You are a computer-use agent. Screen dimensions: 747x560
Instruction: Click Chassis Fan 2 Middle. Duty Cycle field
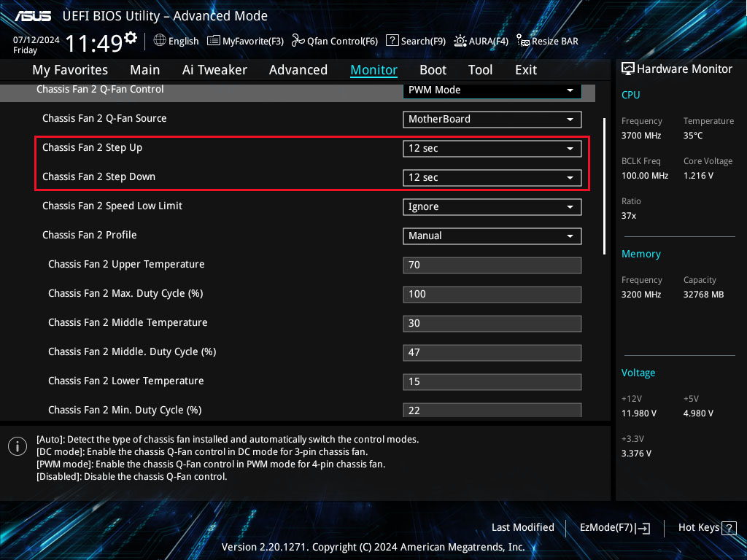492,352
